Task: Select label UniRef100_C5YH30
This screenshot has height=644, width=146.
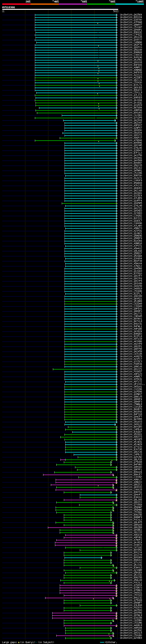Action: click(131, 82)
